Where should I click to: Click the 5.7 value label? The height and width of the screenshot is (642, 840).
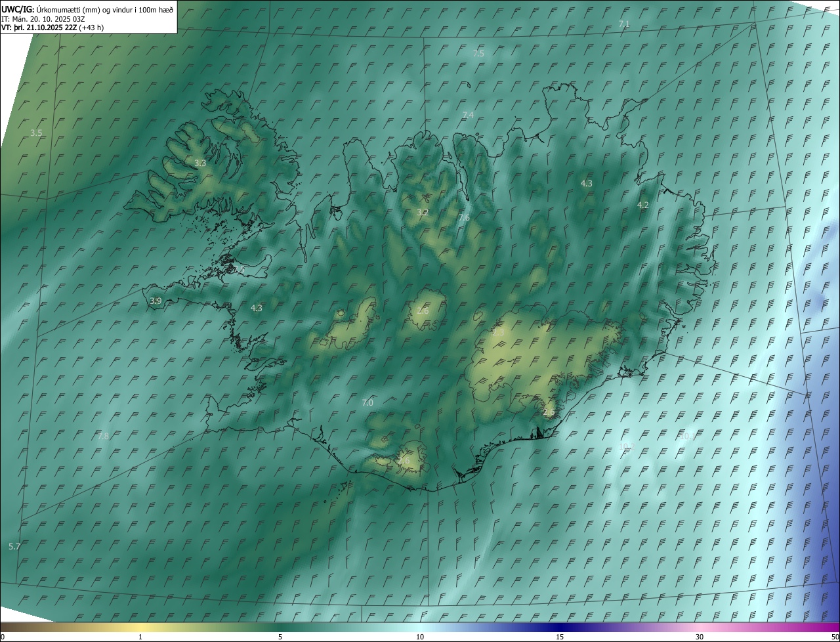coord(14,546)
